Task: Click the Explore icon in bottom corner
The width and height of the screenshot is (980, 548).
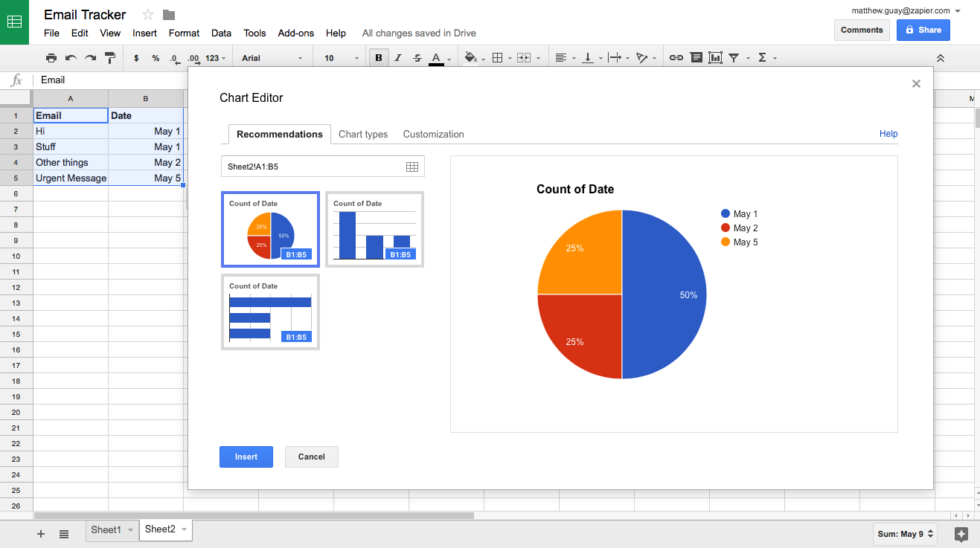Action: (x=961, y=534)
